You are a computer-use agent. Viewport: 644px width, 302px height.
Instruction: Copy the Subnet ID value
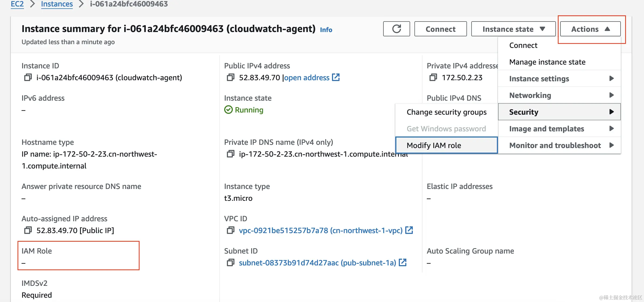230,263
